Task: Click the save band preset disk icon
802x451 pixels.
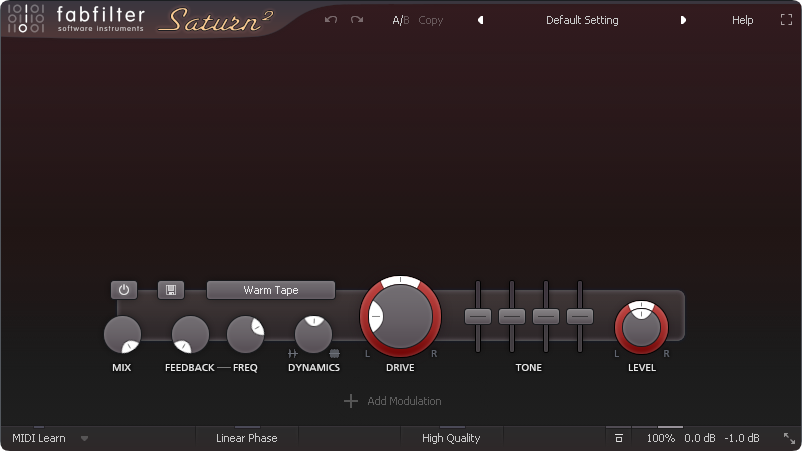Action: tap(171, 290)
